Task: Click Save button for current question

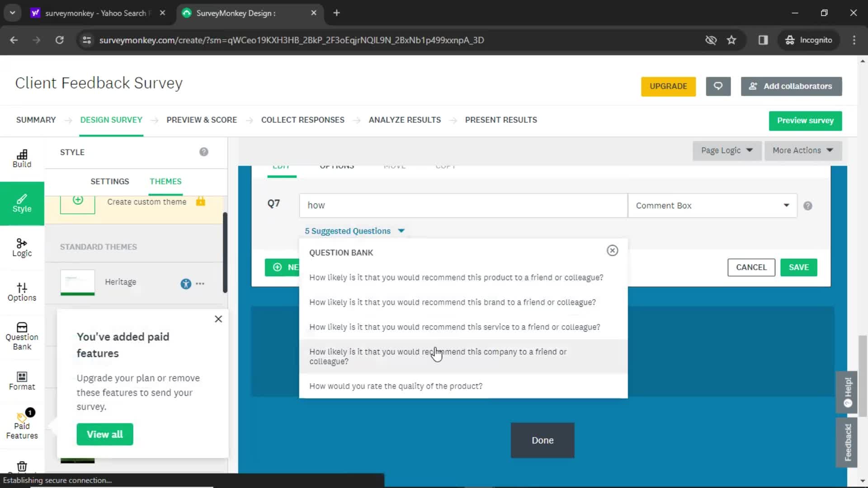Action: pos(799,267)
